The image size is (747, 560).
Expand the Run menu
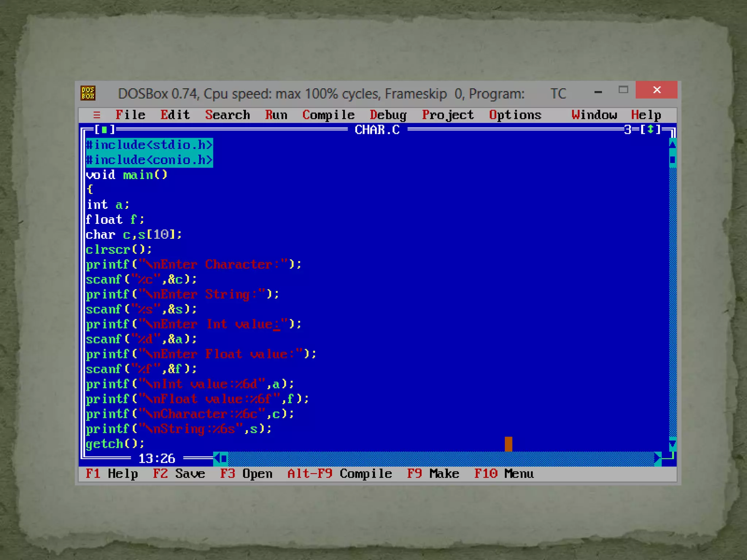pyautogui.click(x=276, y=115)
